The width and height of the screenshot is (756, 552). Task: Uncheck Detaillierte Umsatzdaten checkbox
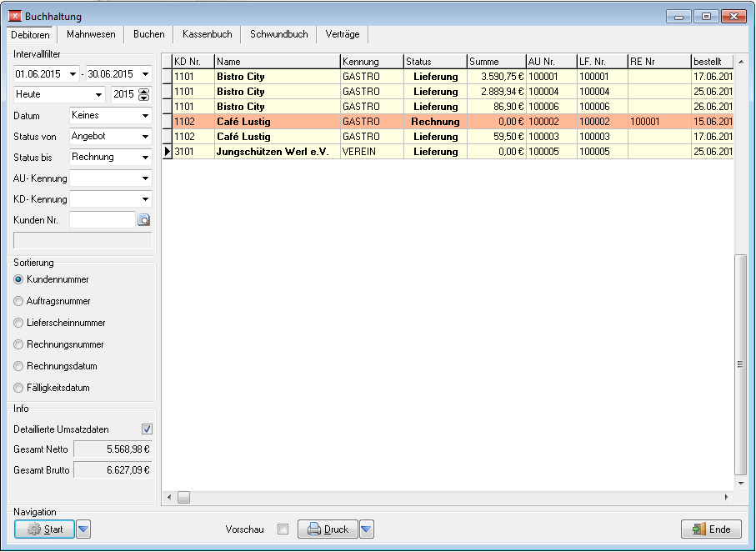[147, 429]
